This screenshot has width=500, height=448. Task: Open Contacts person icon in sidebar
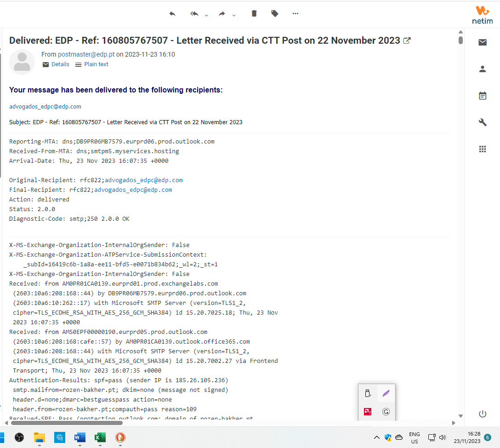pos(483,69)
